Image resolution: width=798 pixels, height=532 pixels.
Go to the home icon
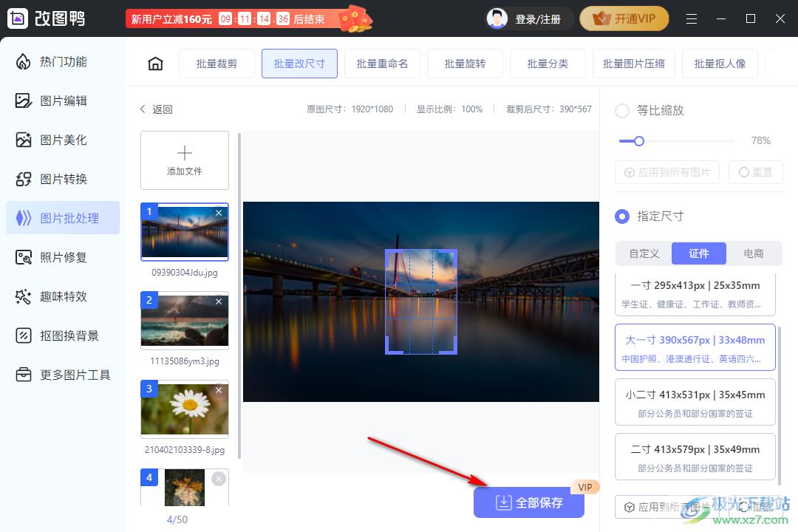[x=155, y=64]
